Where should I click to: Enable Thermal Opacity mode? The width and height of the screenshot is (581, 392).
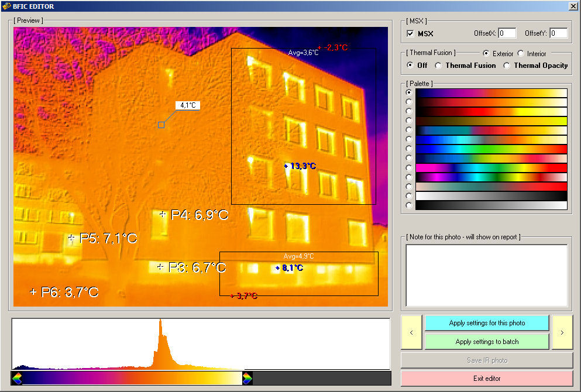pos(507,66)
